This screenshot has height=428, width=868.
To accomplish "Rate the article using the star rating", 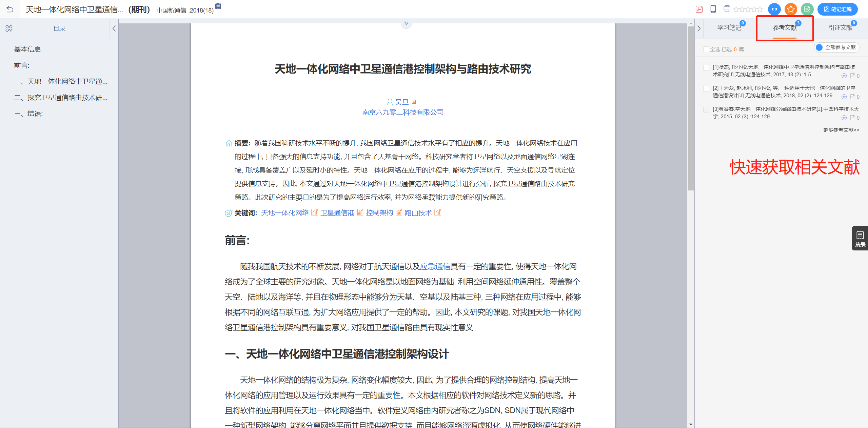I will click(x=748, y=9).
